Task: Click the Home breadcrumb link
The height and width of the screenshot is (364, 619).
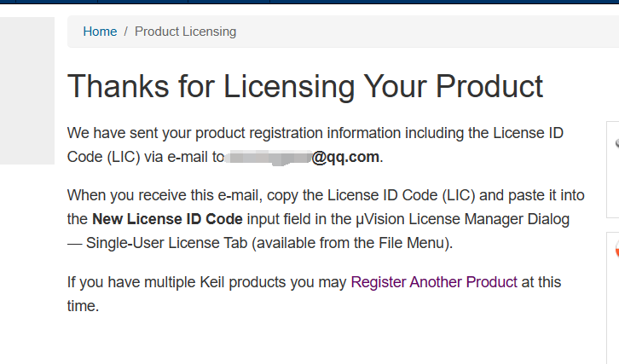Action: point(100,32)
